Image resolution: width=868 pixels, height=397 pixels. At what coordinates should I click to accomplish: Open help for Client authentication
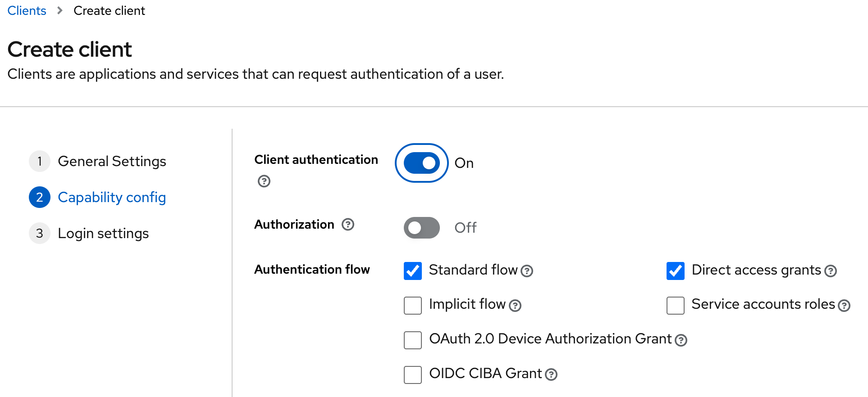tap(264, 181)
